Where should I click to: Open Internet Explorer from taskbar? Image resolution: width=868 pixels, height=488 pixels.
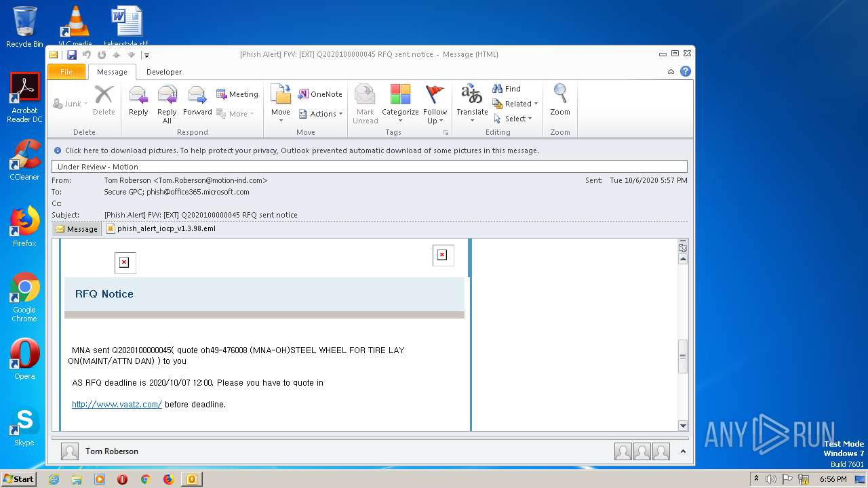(x=54, y=479)
